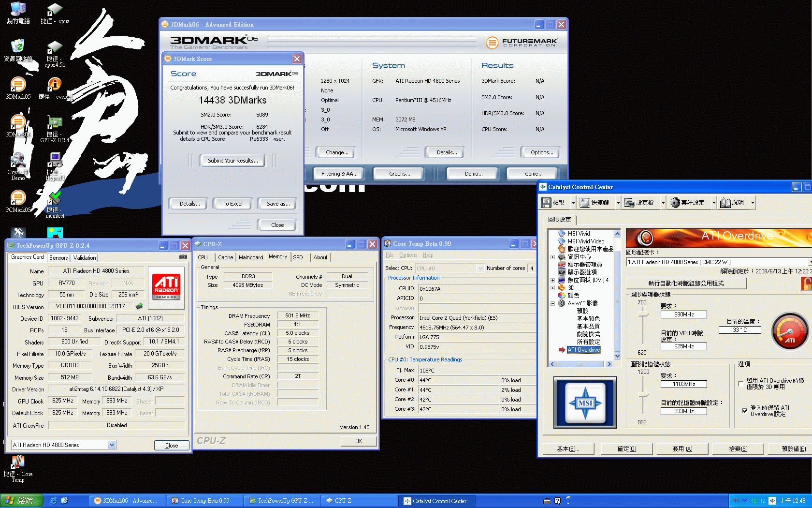Open the Hotkeys dropdown arrow in Catalyst

(618, 203)
